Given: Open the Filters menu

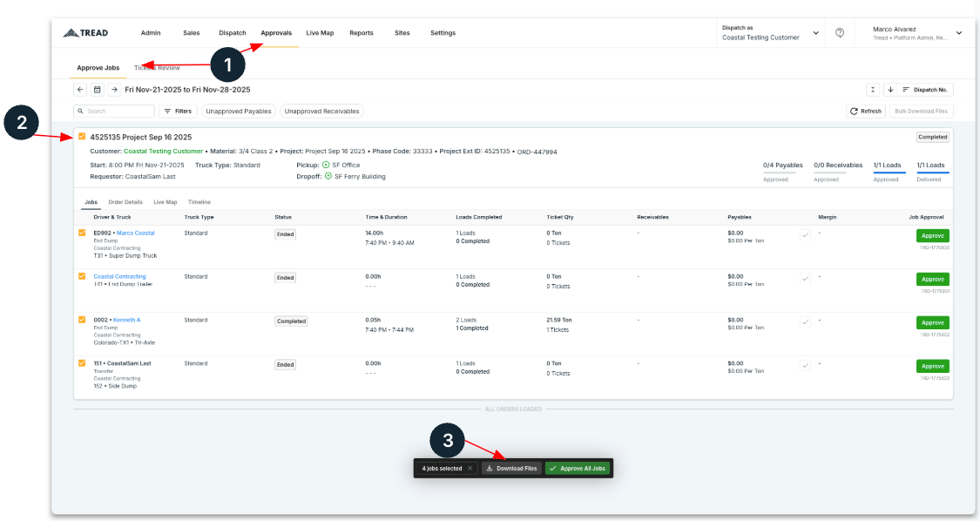Looking at the screenshot, I should point(178,112).
